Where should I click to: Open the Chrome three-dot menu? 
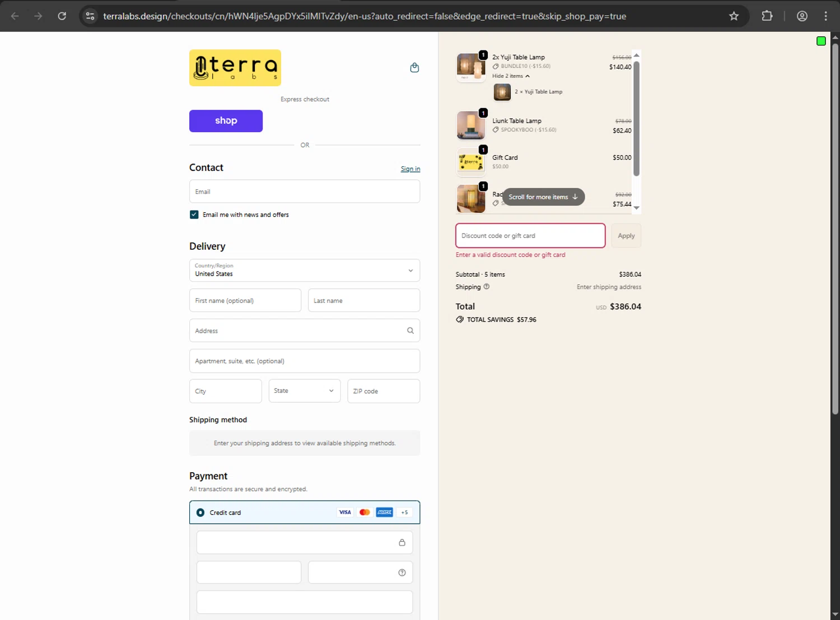pos(826,16)
